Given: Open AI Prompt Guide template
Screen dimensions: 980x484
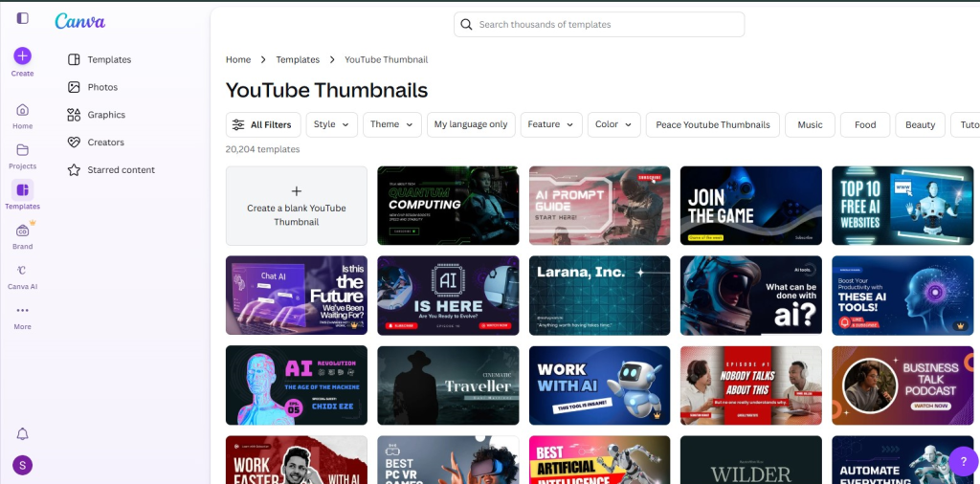Looking at the screenshot, I should pyautogui.click(x=599, y=206).
